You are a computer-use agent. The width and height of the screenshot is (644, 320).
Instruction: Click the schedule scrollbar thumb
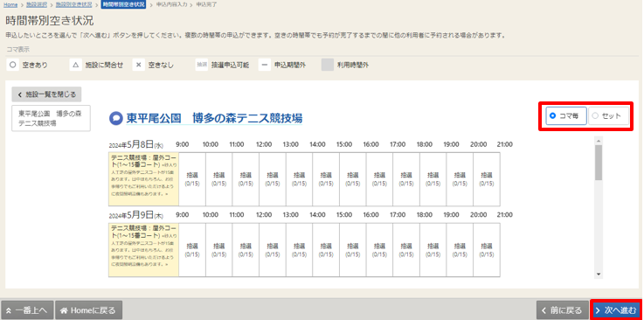pyautogui.click(x=599, y=163)
